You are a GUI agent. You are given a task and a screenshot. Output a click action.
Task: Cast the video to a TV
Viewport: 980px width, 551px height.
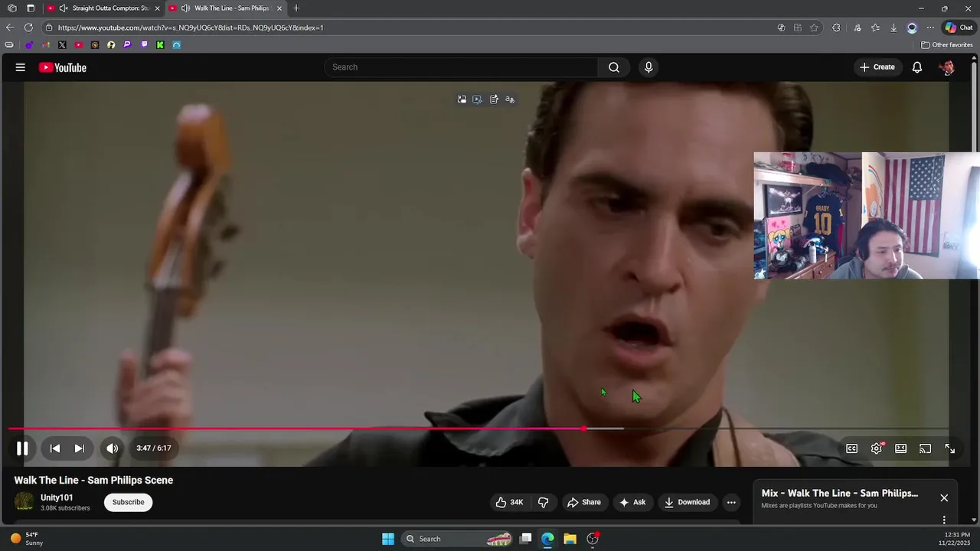click(925, 448)
